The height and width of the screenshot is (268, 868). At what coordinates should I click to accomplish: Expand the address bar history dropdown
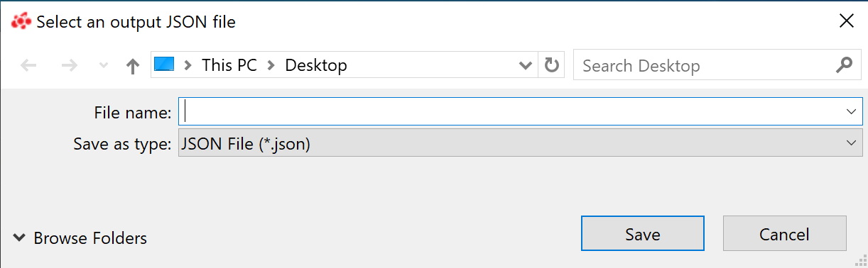[526, 66]
